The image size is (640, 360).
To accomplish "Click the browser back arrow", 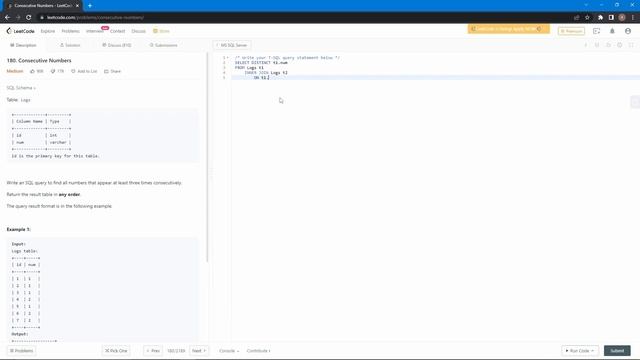I will click(x=7, y=18).
